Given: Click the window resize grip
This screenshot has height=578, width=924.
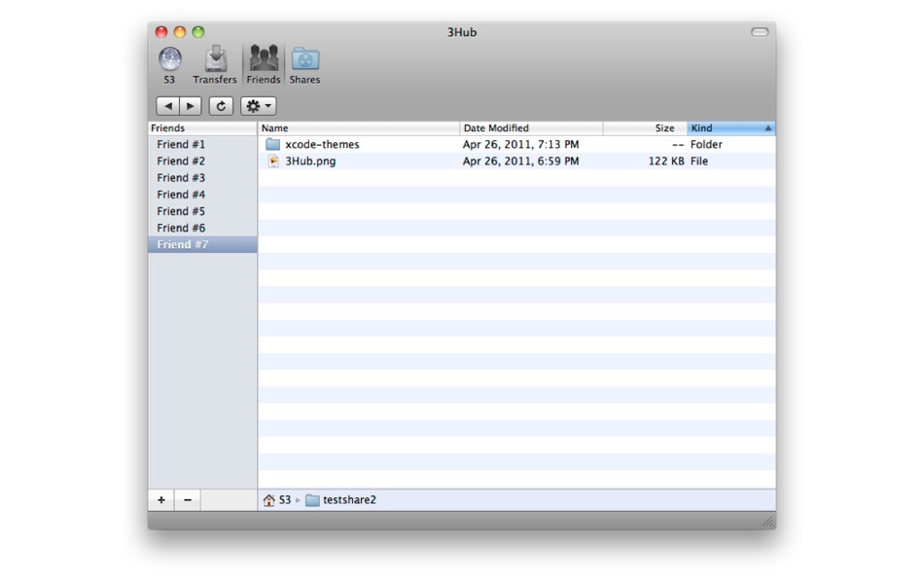Looking at the screenshot, I should pos(767,522).
